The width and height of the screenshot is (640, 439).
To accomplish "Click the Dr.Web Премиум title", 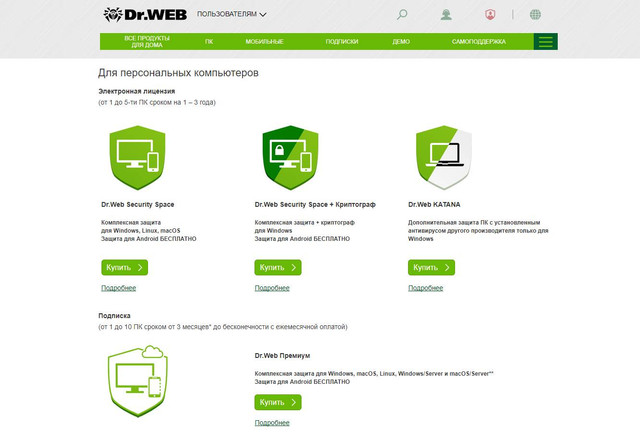I will [282, 356].
